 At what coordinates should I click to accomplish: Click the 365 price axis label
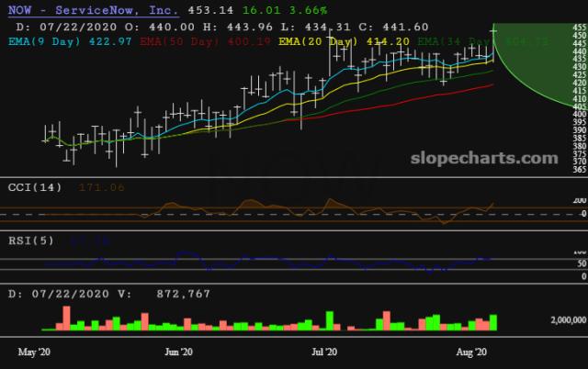[579, 169]
